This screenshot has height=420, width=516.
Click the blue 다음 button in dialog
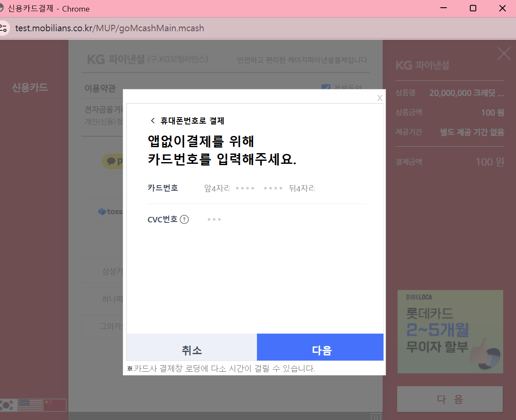click(x=320, y=347)
